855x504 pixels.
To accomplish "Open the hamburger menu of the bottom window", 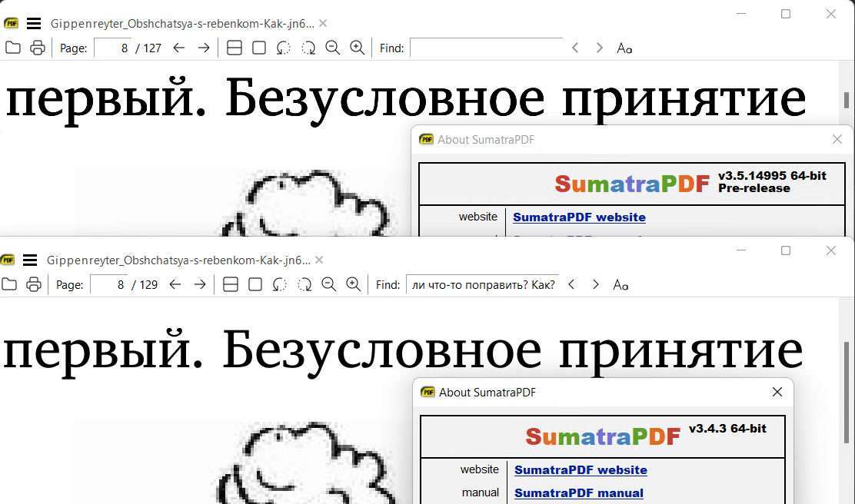I will tap(29, 260).
